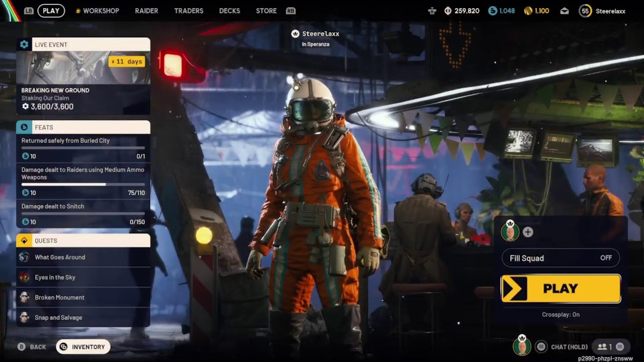Open the Eyes in the Sky quest
The image size is (644, 362).
pyautogui.click(x=83, y=277)
